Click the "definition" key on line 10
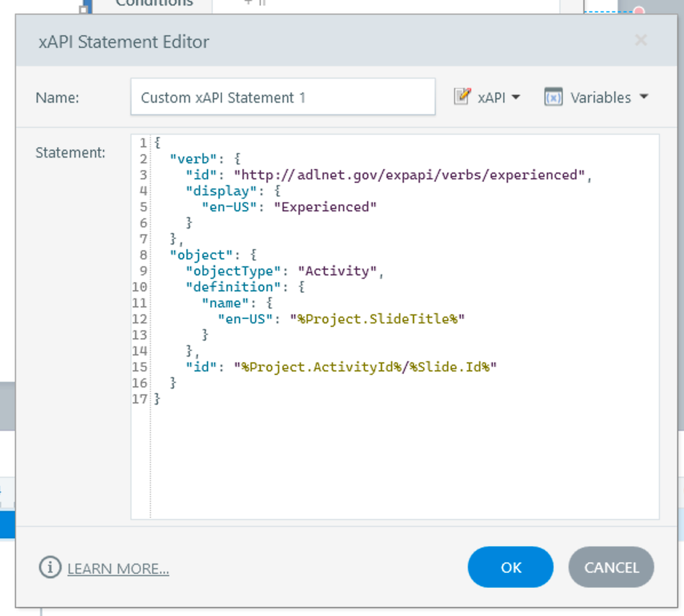This screenshot has width=684, height=616. (x=229, y=287)
